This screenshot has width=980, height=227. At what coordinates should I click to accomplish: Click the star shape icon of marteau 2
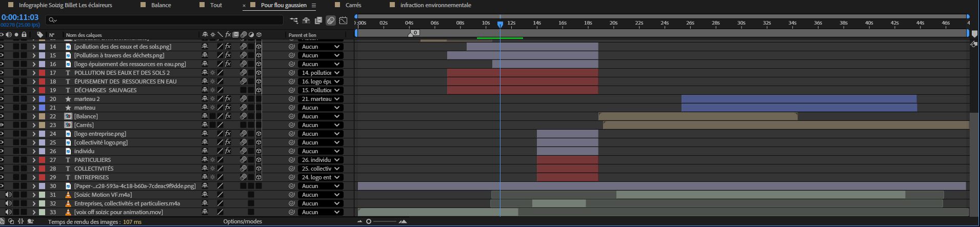[68, 99]
